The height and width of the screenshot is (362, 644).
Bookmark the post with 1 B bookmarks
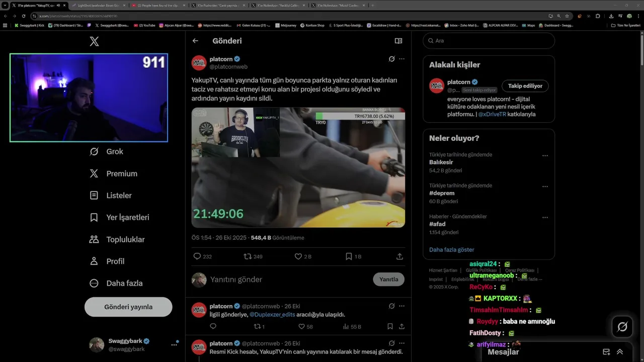coord(349,256)
